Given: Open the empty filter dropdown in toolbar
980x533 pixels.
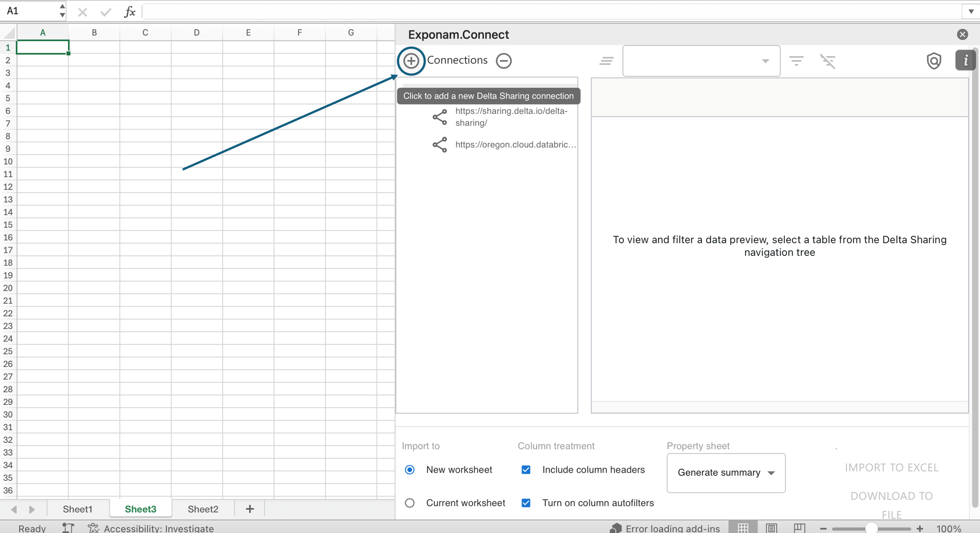Looking at the screenshot, I should coord(701,61).
